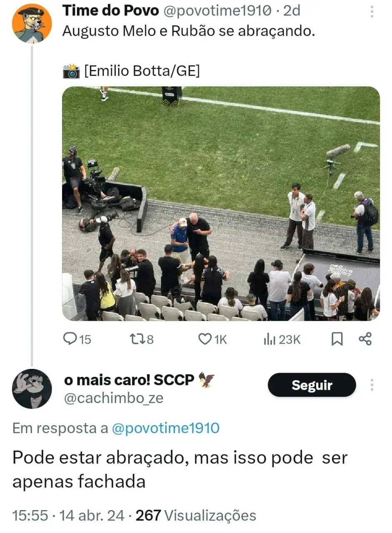392x533 pixels.
Task: Open more options beside Seguir button
Action: [372, 385]
